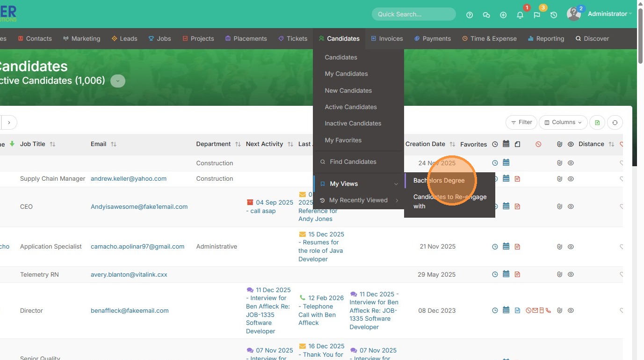Open the Administrator account dropdown

point(609,14)
